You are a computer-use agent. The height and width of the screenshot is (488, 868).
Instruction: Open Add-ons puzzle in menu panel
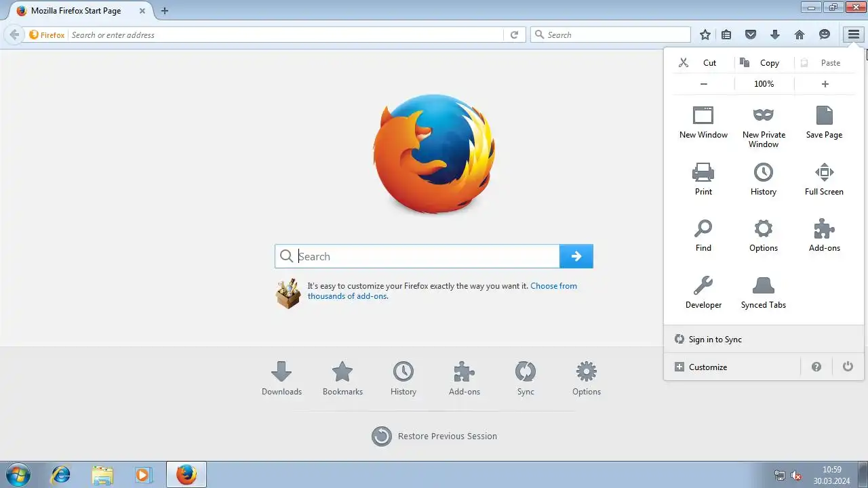tap(824, 236)
